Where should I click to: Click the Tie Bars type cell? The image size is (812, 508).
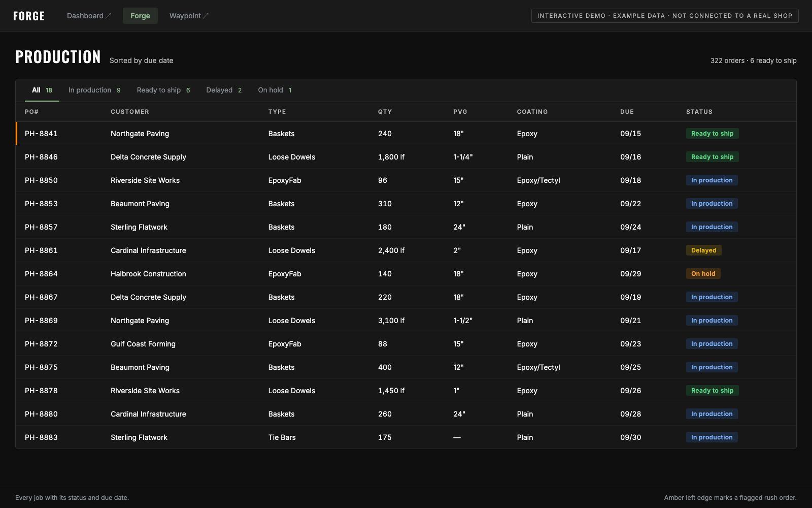point(282,437)
